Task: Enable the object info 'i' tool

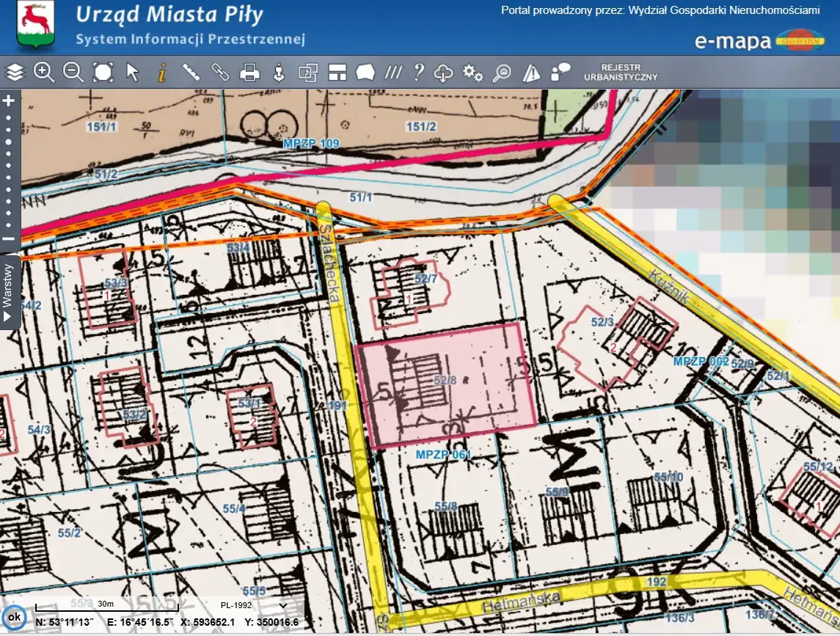Action: [x=162, y=72]
